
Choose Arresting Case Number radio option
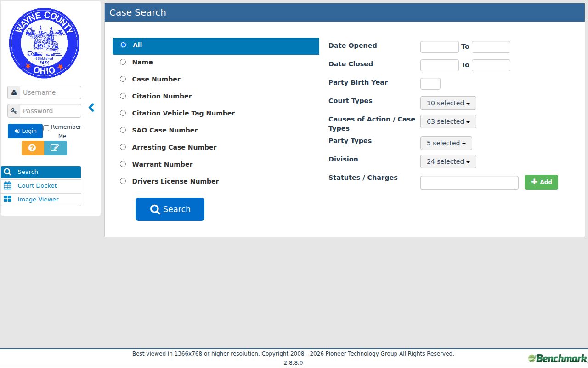click(123, 147)
